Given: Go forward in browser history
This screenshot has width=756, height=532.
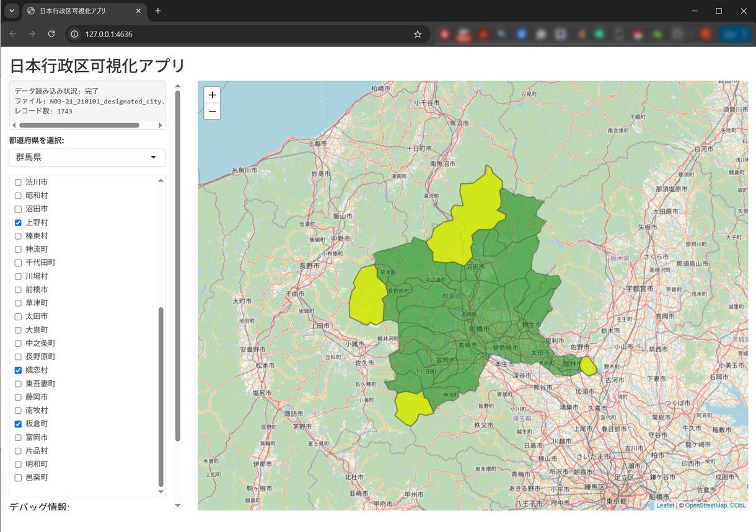Looking at the screenshot, I should click(x=32, y=34).
